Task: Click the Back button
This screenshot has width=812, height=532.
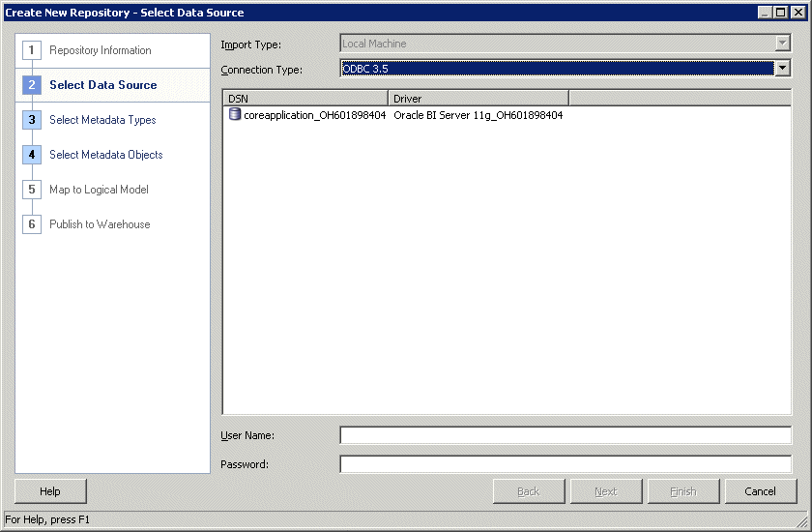Action: [x=528, y=491]
